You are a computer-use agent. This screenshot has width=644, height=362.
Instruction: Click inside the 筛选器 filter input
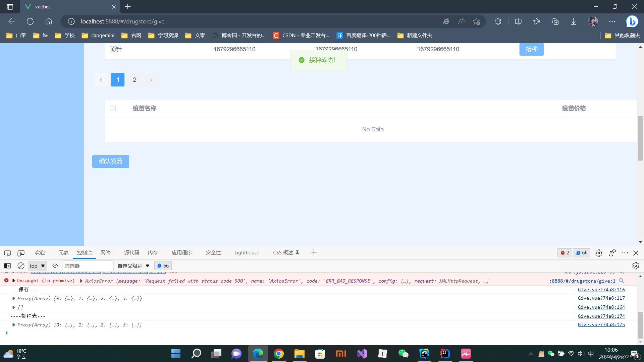click(88, 265)
